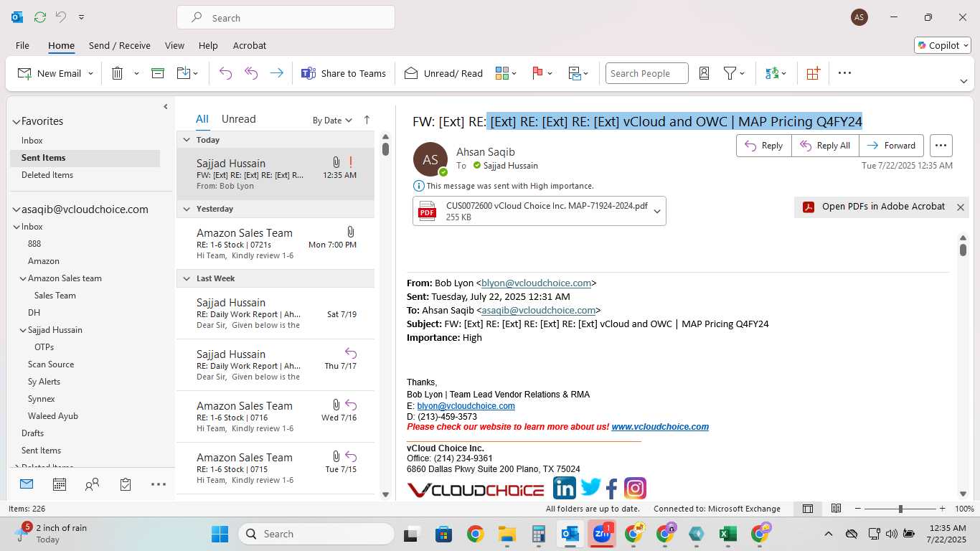Screen dimensions: 980x551
Task: Open the www.vcloudchoice.com link
Action: (660, 427)
